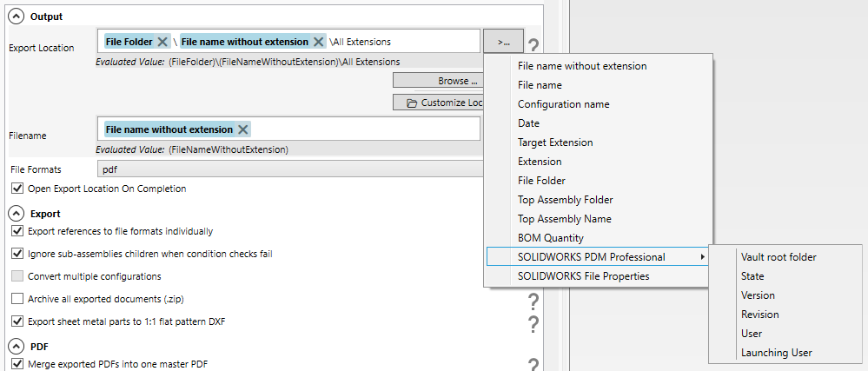Screen dimensions: 868x371
Task: Remove File name without extension token from Export Location
Action: [319, 42]
